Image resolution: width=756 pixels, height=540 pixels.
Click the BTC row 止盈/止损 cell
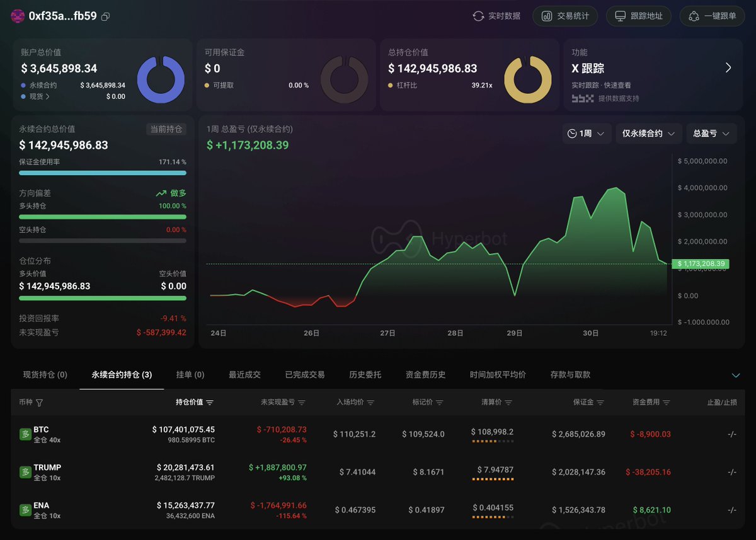point(731,434)
